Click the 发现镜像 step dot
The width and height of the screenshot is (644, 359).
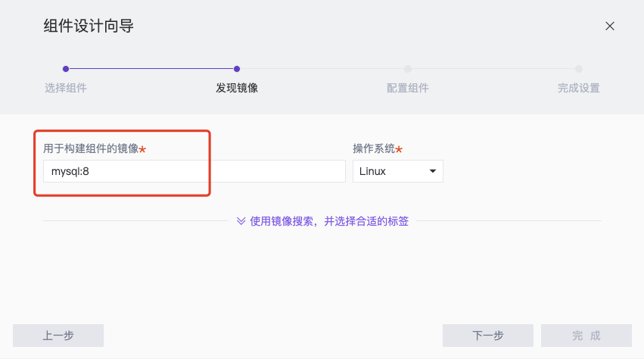tap(237, 69)
